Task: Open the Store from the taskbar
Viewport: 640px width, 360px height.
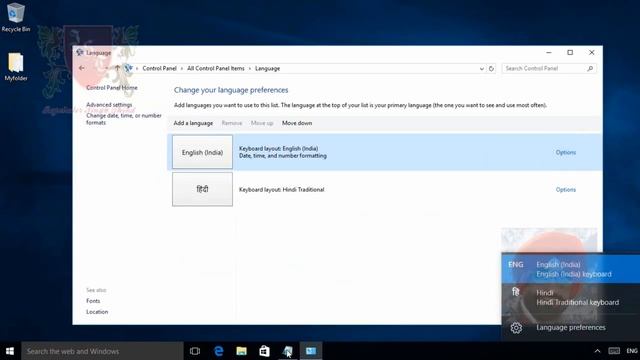Action: (x=264, y=351)
